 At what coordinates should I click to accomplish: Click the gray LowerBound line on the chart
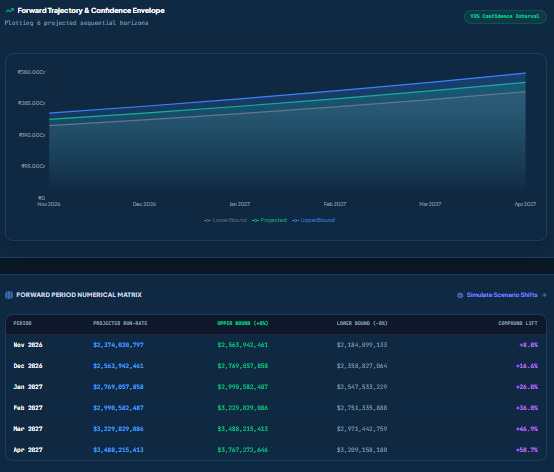click(287, 109)
